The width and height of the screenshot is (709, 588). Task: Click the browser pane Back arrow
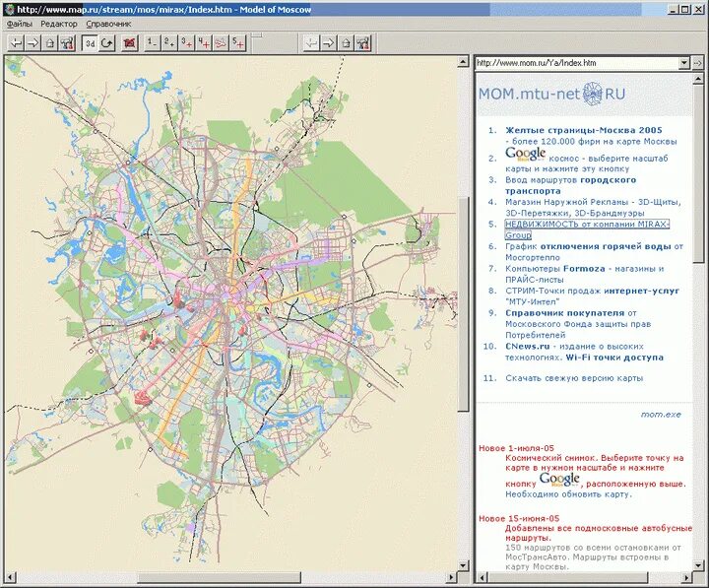coord(312,43)
